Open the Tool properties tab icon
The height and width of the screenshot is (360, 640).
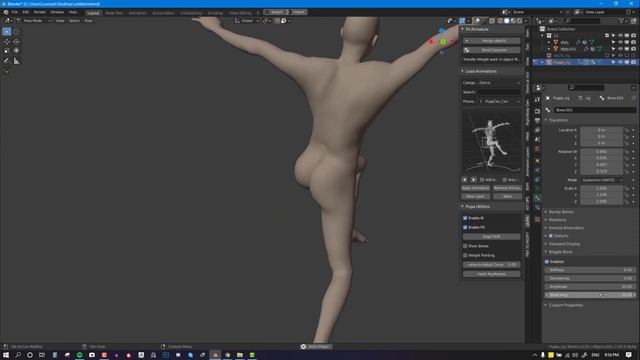tap(538, 100)
